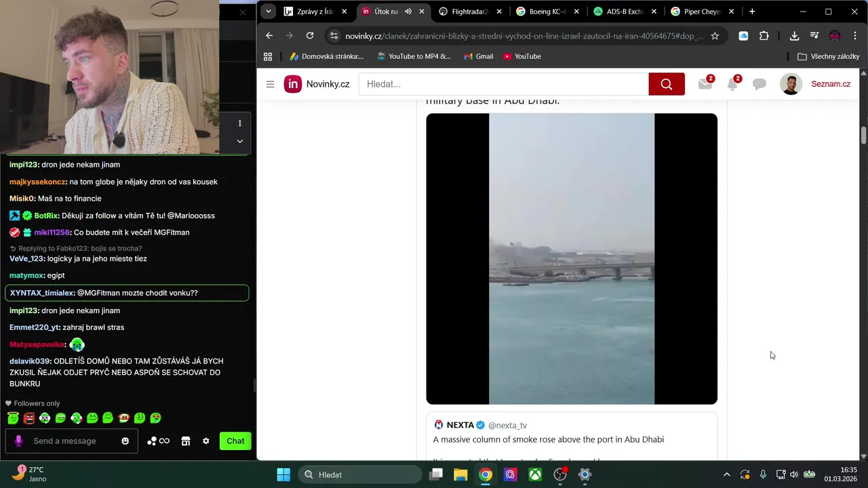868x488 pixels.
Task: Click username XYNTAX_timialex in chat
Action: [x=42, y=293]
